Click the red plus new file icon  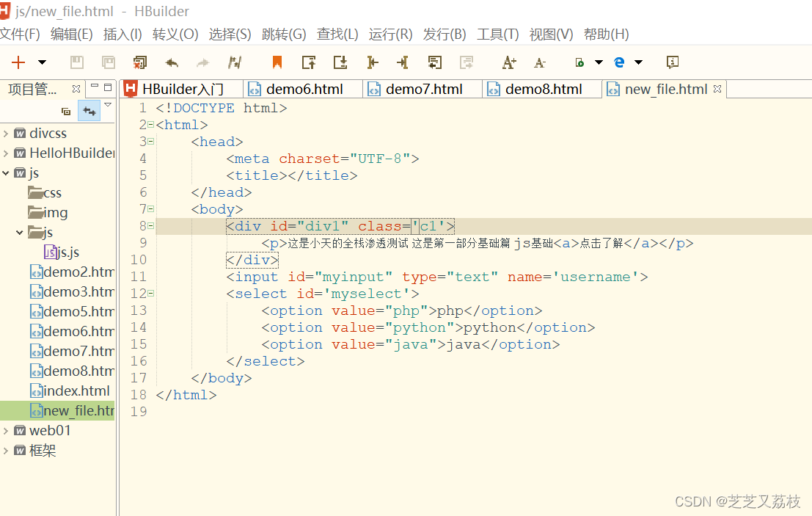point(18,62)
